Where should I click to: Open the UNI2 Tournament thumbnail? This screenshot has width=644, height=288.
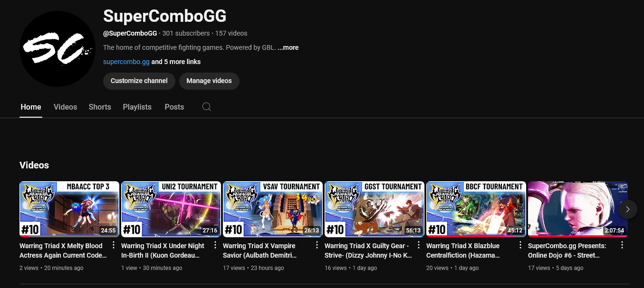pos(171,209)
